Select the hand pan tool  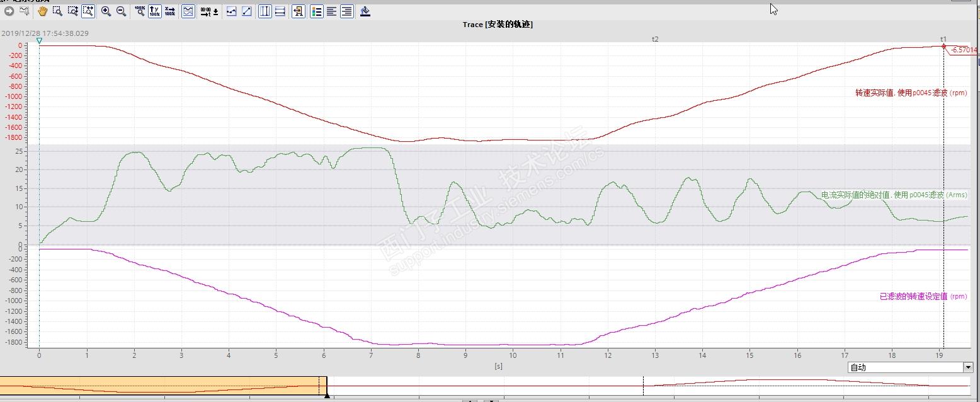(43, 11)
